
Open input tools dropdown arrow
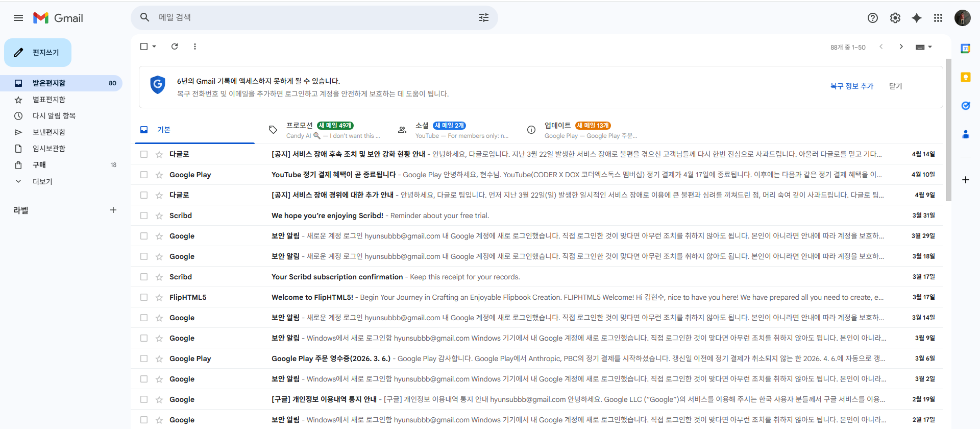(x=930, y=47)
